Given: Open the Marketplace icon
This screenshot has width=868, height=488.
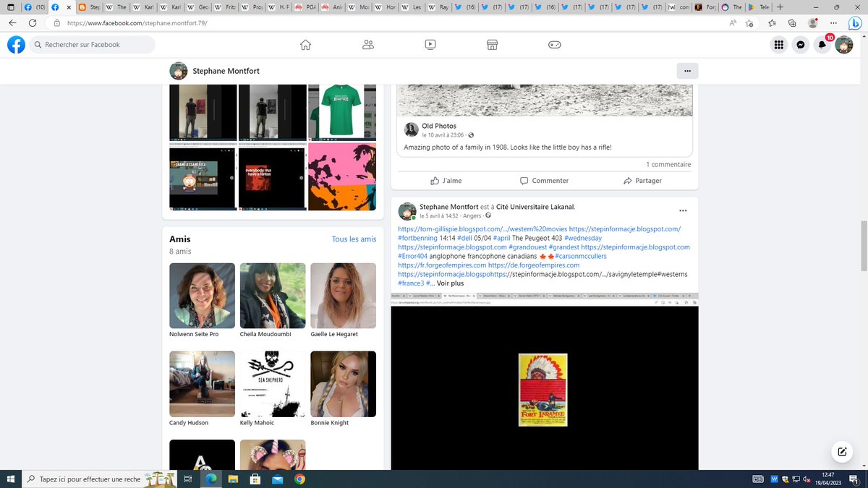Looking at the screenshot, I should click(492, 45).
